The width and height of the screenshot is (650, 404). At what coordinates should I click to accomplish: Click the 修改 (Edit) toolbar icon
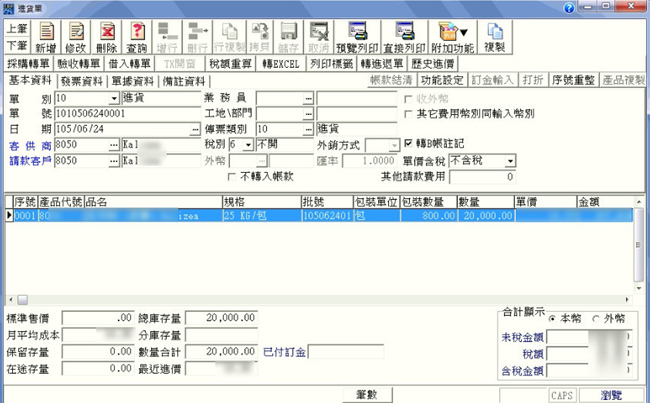click(x=76, y=37)
